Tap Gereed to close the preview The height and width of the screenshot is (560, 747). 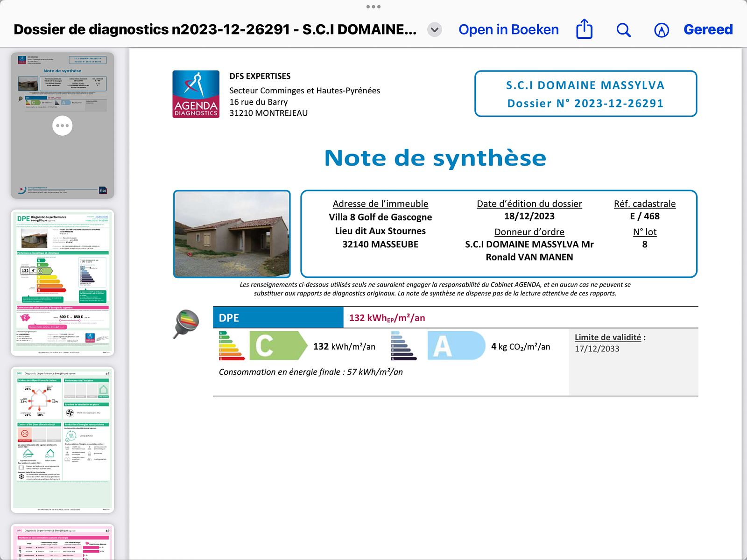tap(708, 29)
